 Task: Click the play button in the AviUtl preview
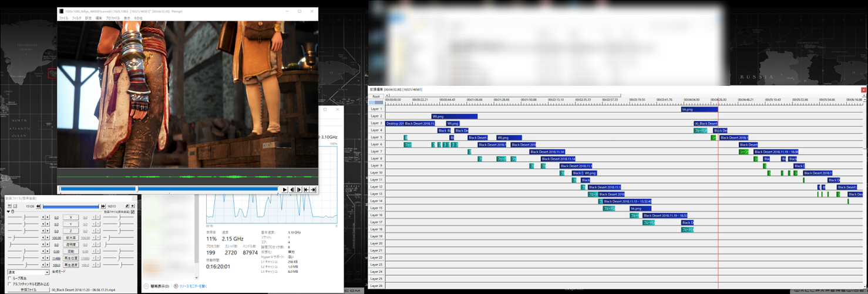point(285,189)
